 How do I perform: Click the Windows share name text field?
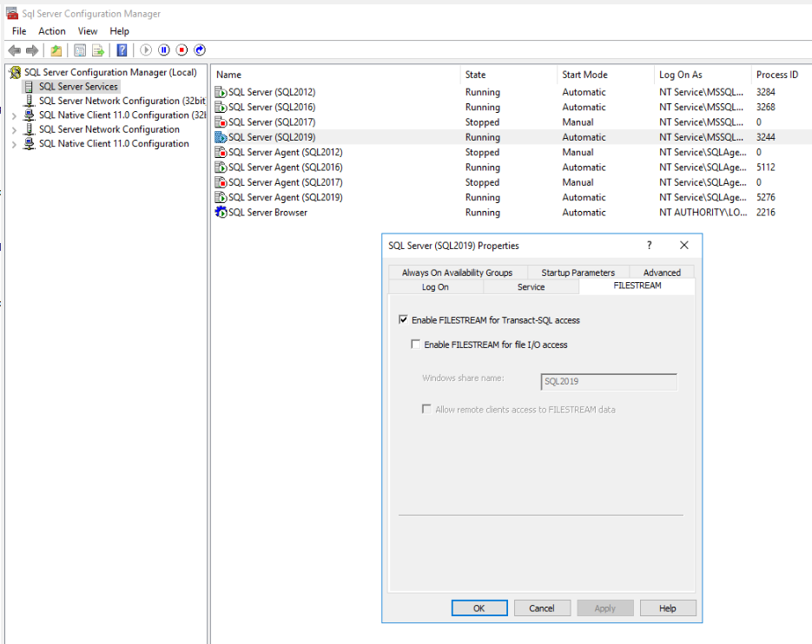[x=608, y=381]
